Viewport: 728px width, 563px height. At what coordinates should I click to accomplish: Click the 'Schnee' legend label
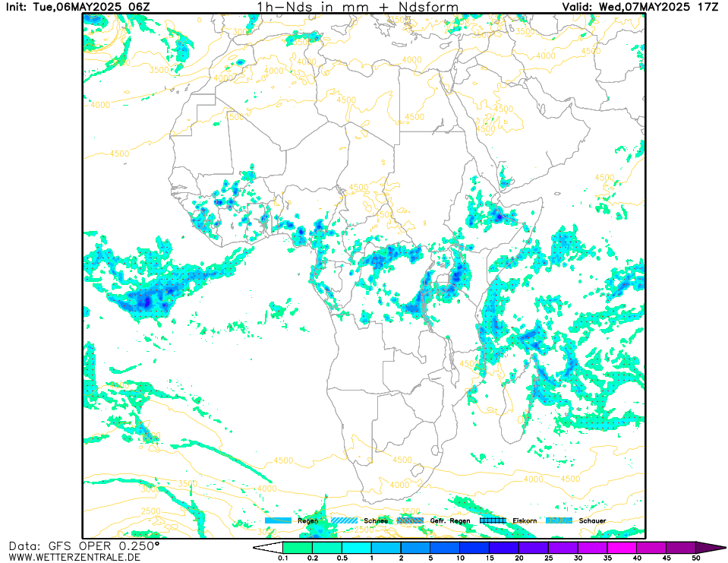(x=376, y=520)
